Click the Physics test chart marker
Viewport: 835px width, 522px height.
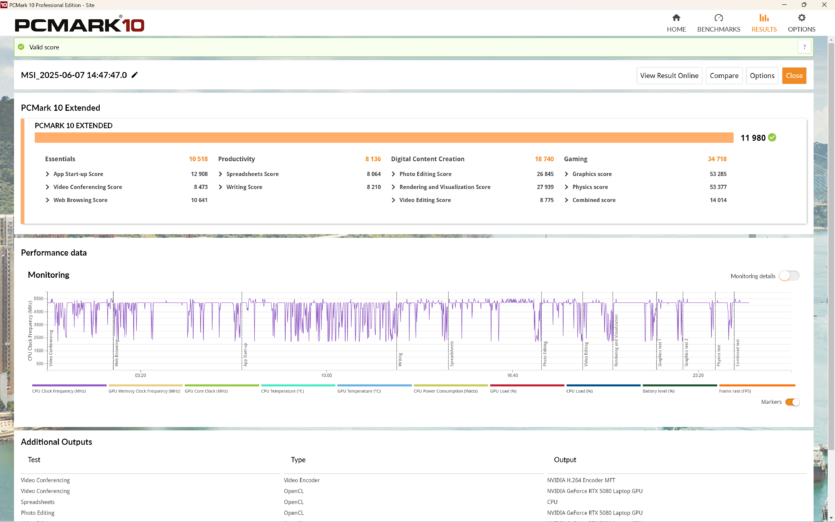click(718, 355)
